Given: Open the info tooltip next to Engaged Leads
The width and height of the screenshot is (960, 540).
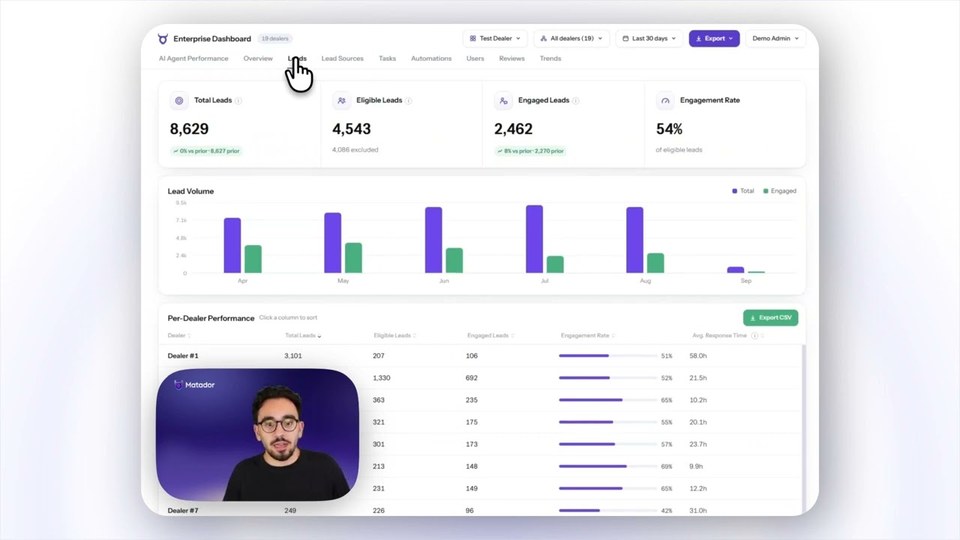Looking at the screenshot, I should pos(576,100).
